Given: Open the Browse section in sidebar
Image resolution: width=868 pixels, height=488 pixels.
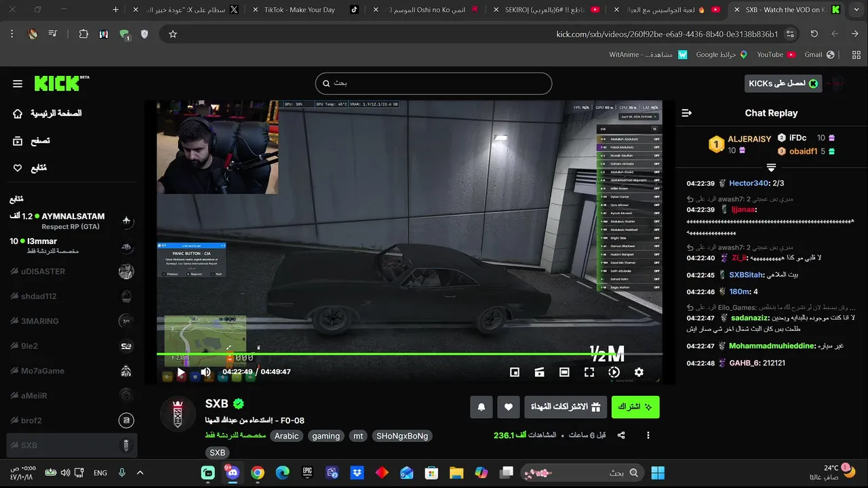Looking at the screenshot, I should (31, 141).
